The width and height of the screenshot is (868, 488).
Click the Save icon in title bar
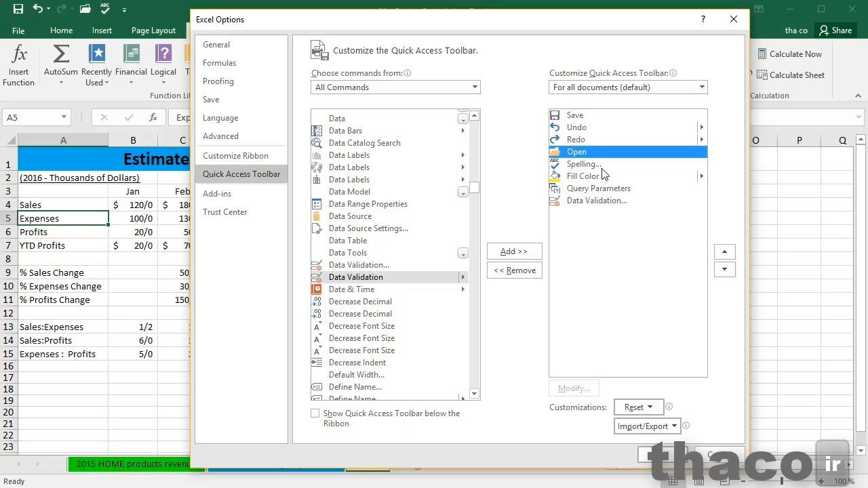tap(18, 9)
